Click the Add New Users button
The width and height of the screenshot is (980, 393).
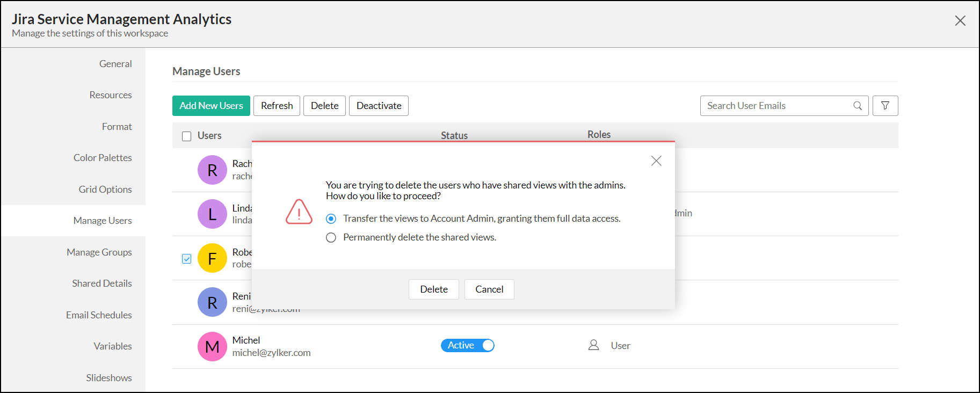click(x=211, y=106)
